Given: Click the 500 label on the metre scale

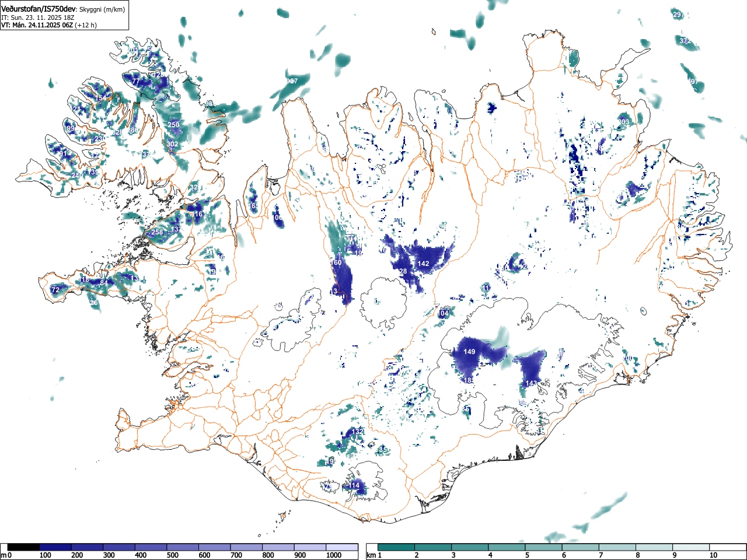Looking at the screenshot, I should [x=172, y=555].
